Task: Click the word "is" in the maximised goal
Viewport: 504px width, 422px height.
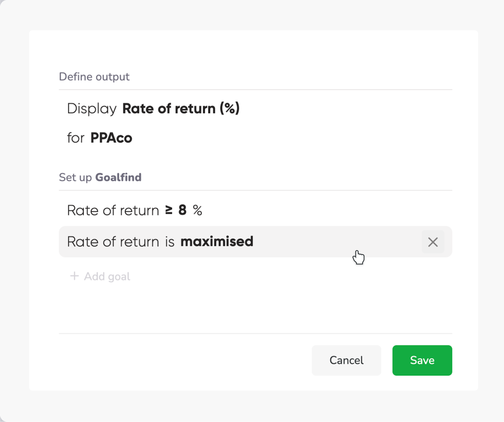Action: click(x=170, y=242)
